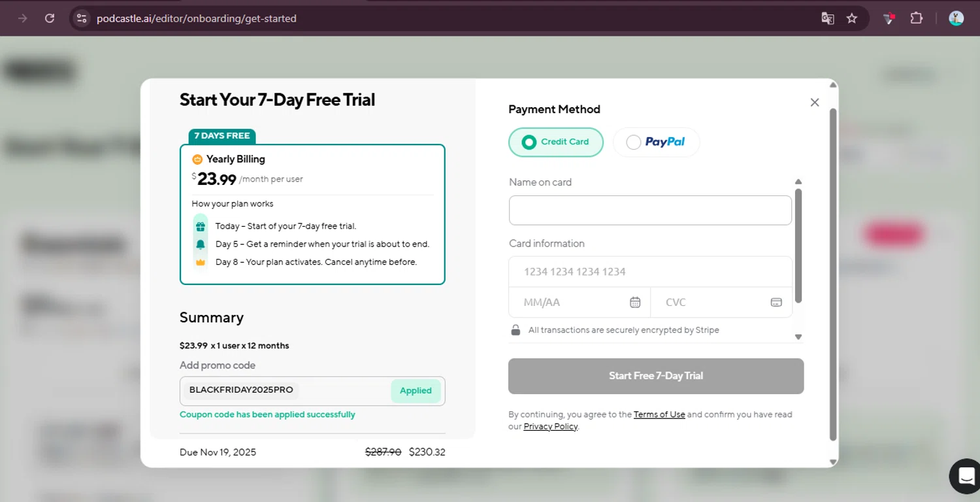
Task: Select Credit Card payment method
Action: coord(556,142)
